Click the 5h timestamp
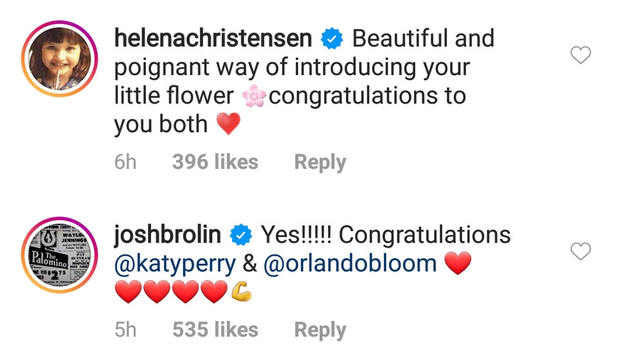 tap(125, 330)
